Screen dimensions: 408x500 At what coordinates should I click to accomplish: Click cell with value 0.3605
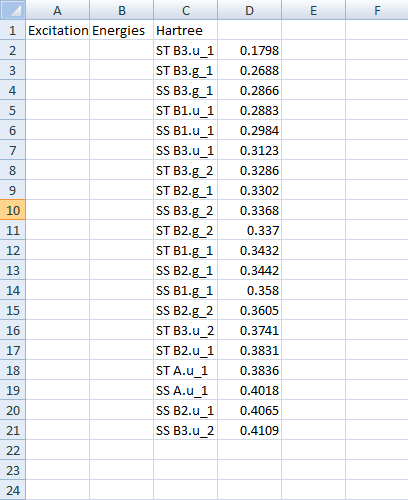coord(249,310)
